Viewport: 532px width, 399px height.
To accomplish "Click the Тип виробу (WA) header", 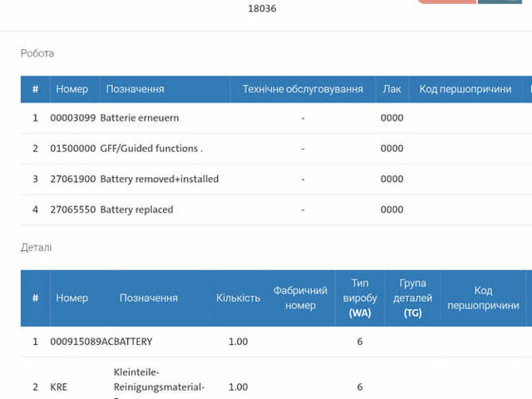I will tap(359, 298).
